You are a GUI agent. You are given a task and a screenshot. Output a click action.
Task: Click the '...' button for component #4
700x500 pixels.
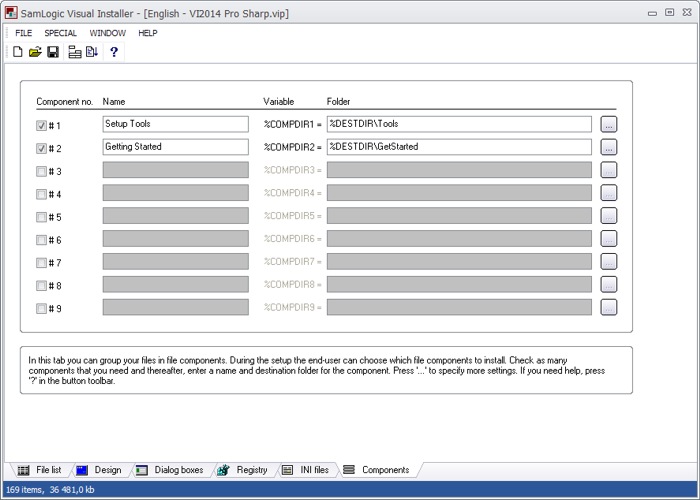coord(608,193)
